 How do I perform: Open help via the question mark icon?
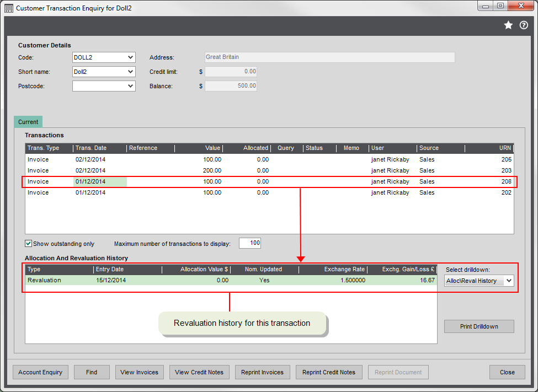tap(524, 25)
